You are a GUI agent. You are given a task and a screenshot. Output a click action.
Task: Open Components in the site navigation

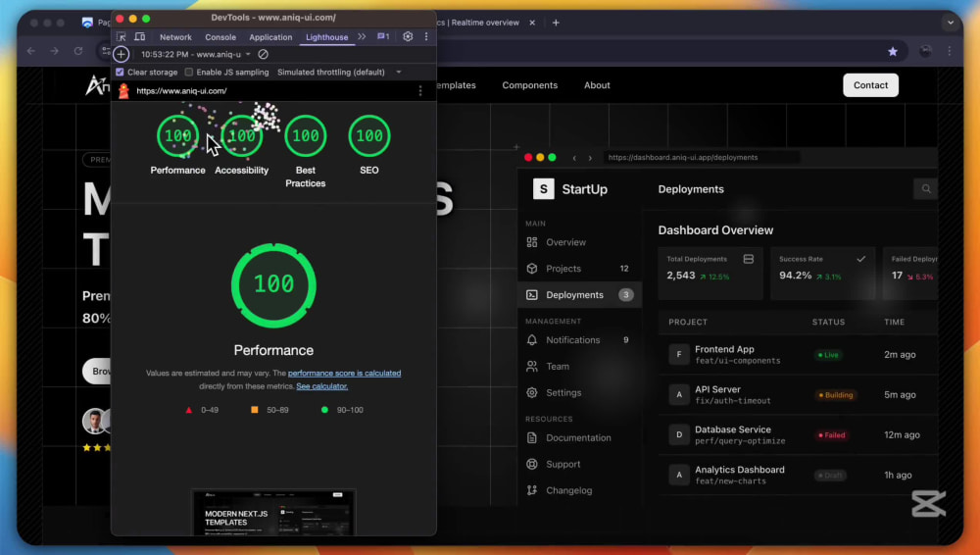[x=530, y=85]
